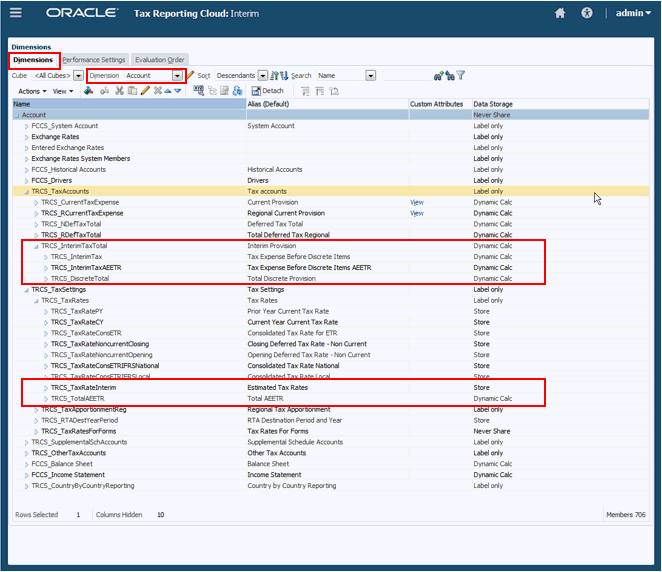
Task: Move the member down with the blue arrow
Action: [x=178, y=91]
